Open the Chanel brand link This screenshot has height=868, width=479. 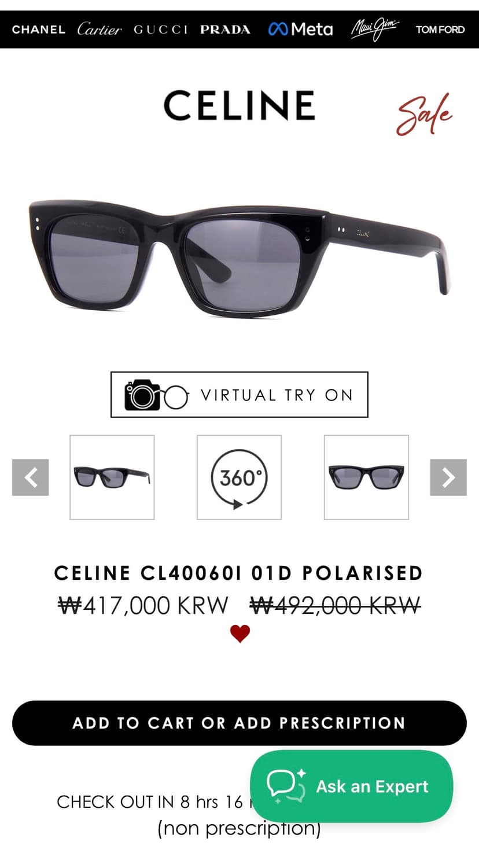38,30
